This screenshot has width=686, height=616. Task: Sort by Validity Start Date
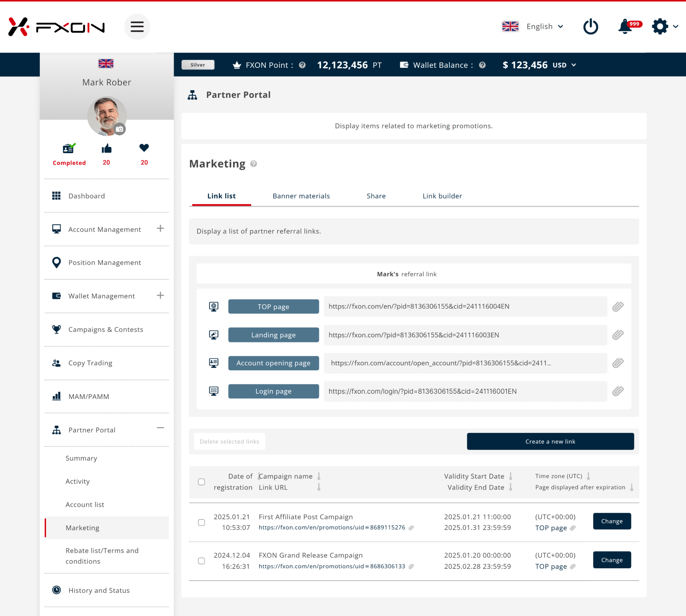click(510, 476)
